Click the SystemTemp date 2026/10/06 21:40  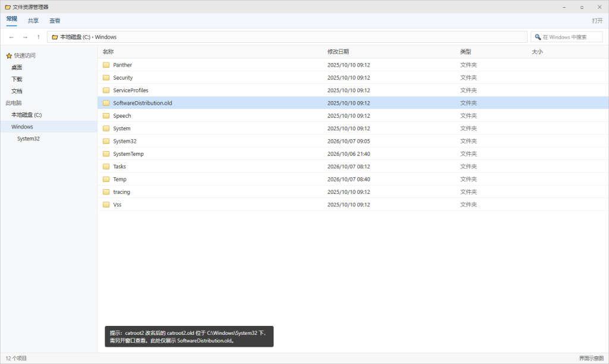(349, 154)
